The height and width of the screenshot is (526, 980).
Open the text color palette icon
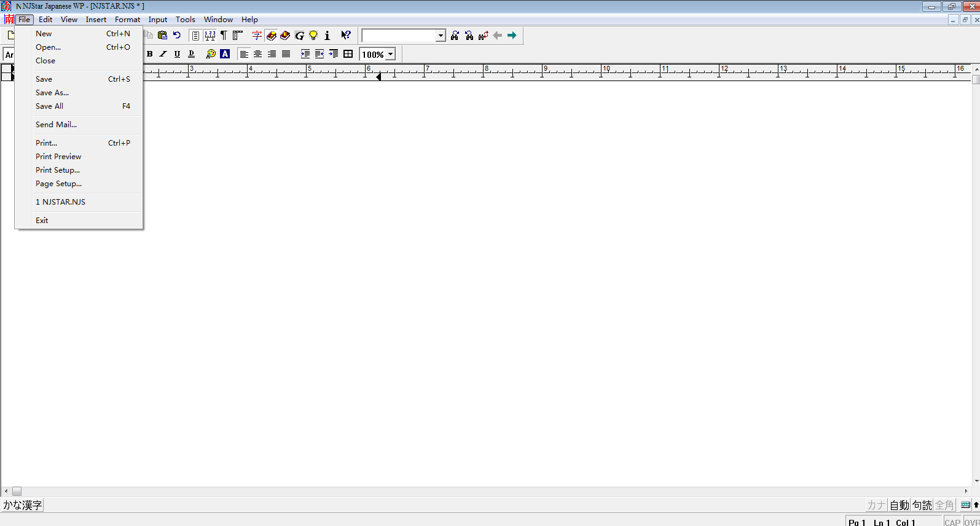click(211, 54)
